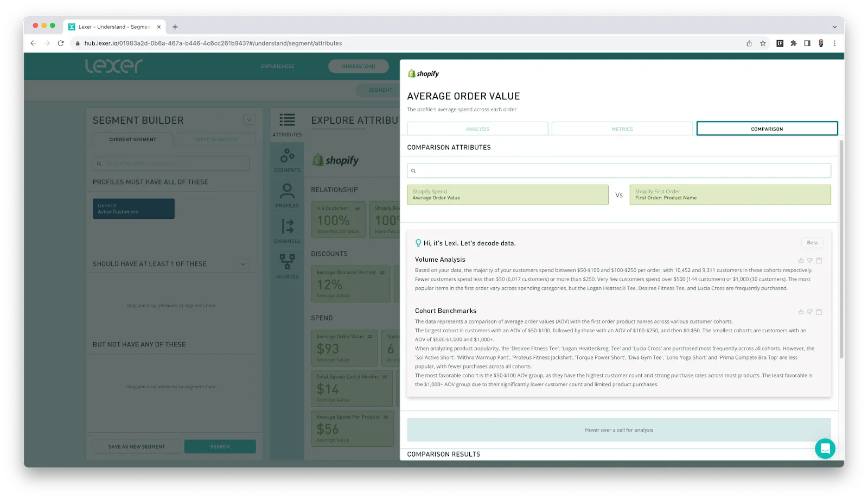Viewport: 868px width, 499px height.
Task: Open the browser extensions puzzle icon
Action: 794,43
